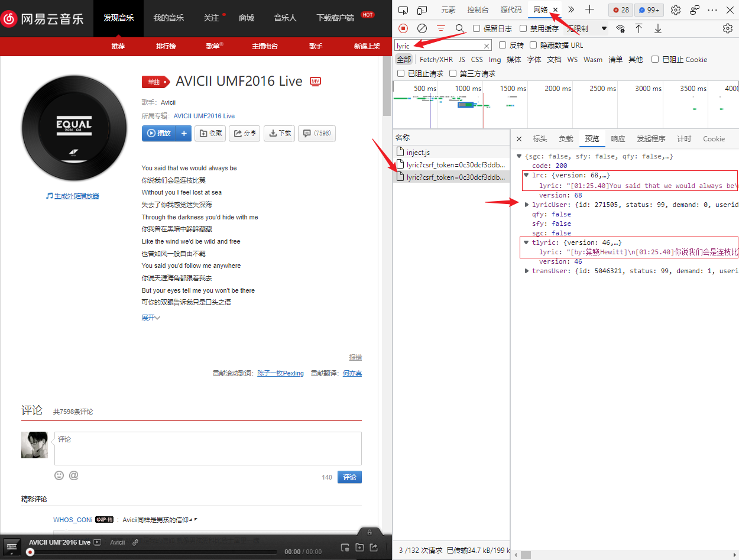Switch to the 响应 tab
Viewport: 739px width, 560px height.
point(618,139)
